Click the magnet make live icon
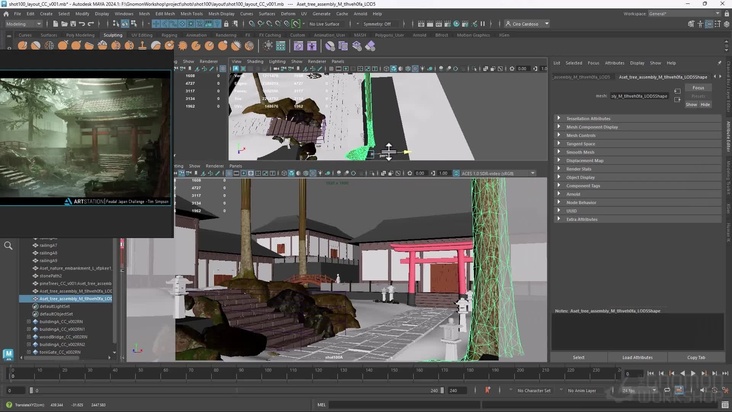This screenshot has width=732, height=412. point(296,24)
